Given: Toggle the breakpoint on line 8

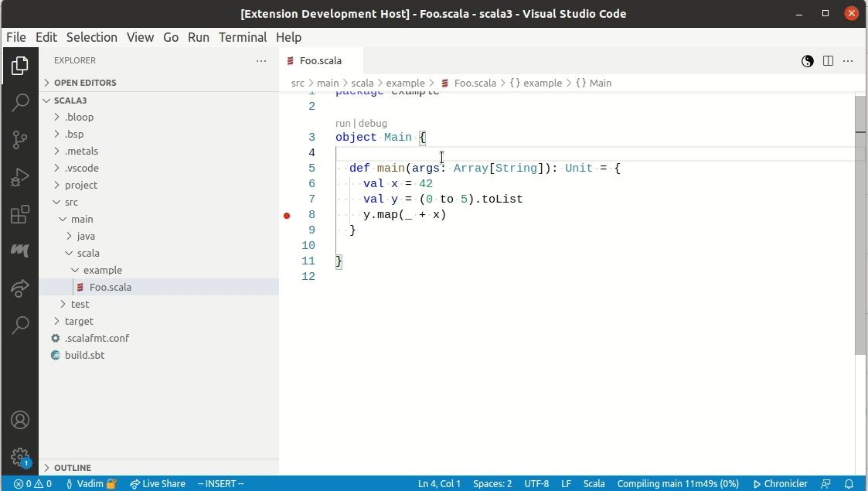Looking at the screenshot, I should pyautogui.click(x=287, y=215).
